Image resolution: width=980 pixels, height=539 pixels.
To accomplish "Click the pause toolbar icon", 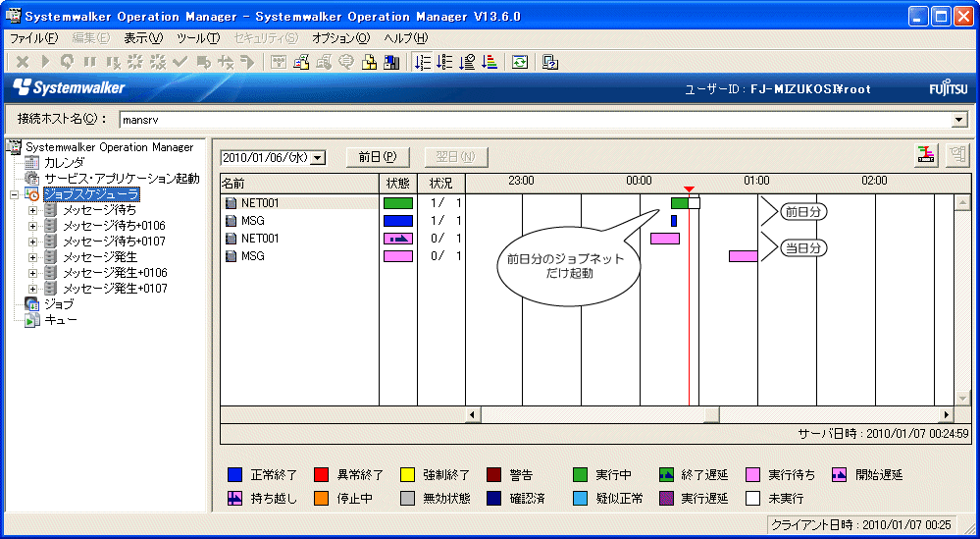I will tap(90, 62).
